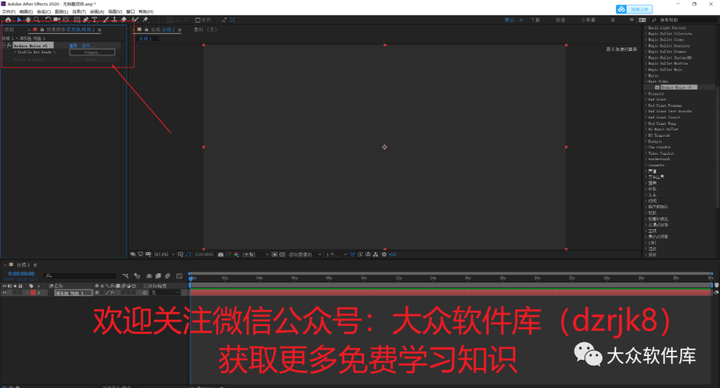Click the composition flowchart icon in timeline
Image resolution: width=720 pixels, height=388 pixels.
click(125, 276)
